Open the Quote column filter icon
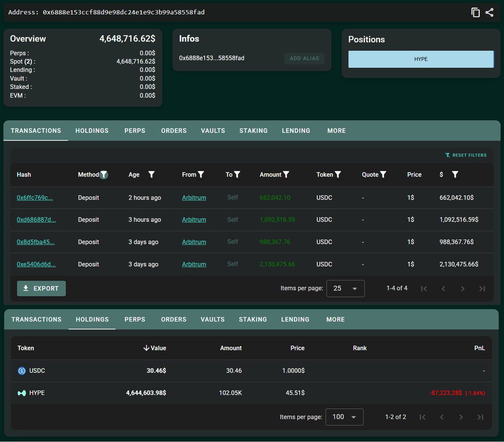 pos(383,174)
